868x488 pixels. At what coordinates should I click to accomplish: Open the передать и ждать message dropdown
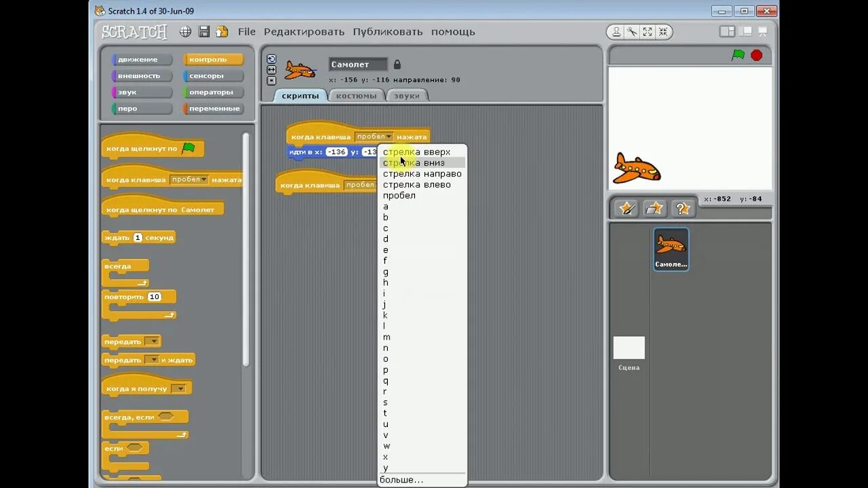click(152, 360)
